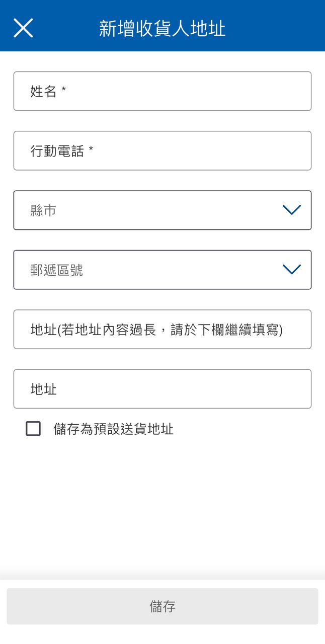325x644 pixels.
Task: Click the chevron arrow in 縣市 box
Action: 292,210
